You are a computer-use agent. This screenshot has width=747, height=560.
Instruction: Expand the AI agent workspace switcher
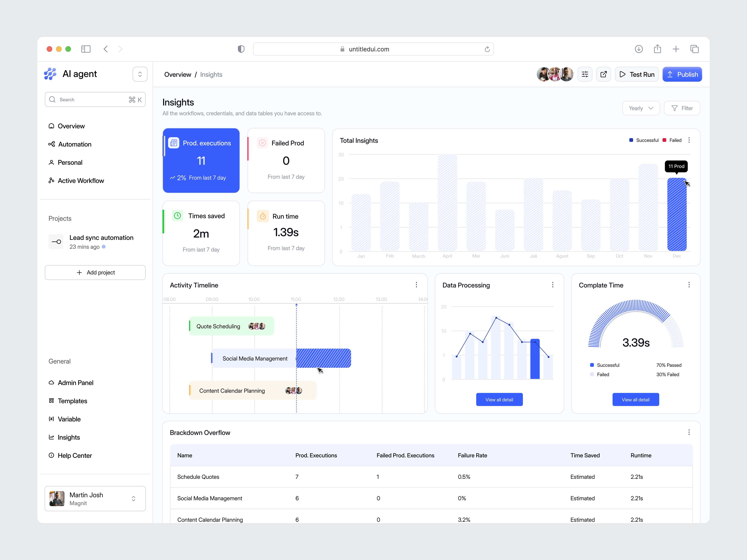[x=140, y=74]
